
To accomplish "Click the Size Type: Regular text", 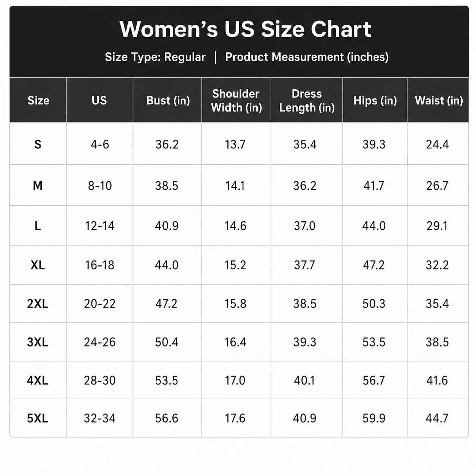I will (x=155, y=57).
